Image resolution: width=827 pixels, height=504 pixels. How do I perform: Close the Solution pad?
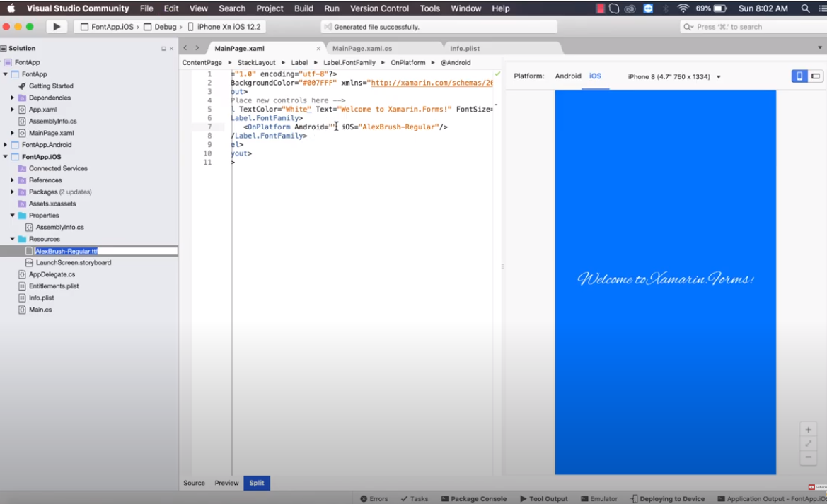171,49
